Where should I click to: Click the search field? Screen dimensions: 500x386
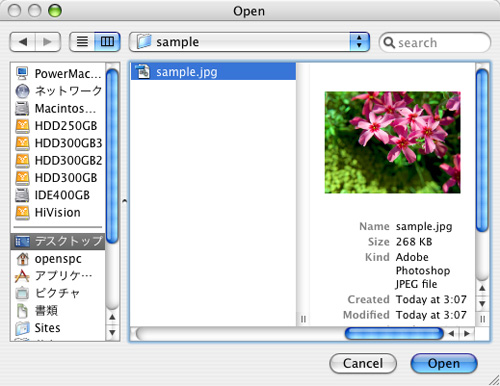click(x=435, y=43)
